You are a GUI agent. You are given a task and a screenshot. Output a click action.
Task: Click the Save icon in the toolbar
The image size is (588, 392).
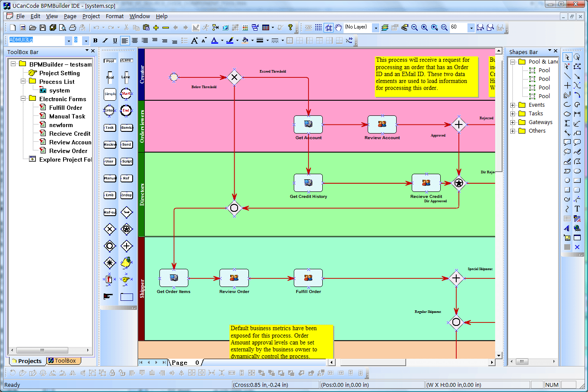click(42, 28)
